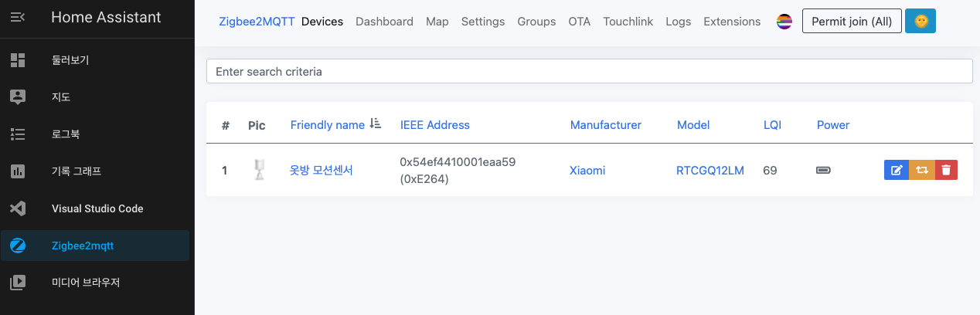980x315 pixels.
Task: Switch to the Devices tab
Action: tap(322, 22)
